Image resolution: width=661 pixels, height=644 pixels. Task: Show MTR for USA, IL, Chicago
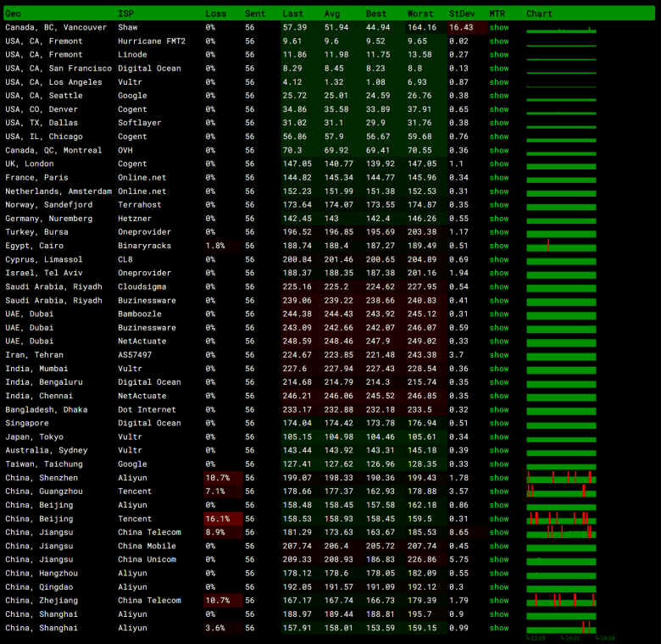click(x=498, y=136)
